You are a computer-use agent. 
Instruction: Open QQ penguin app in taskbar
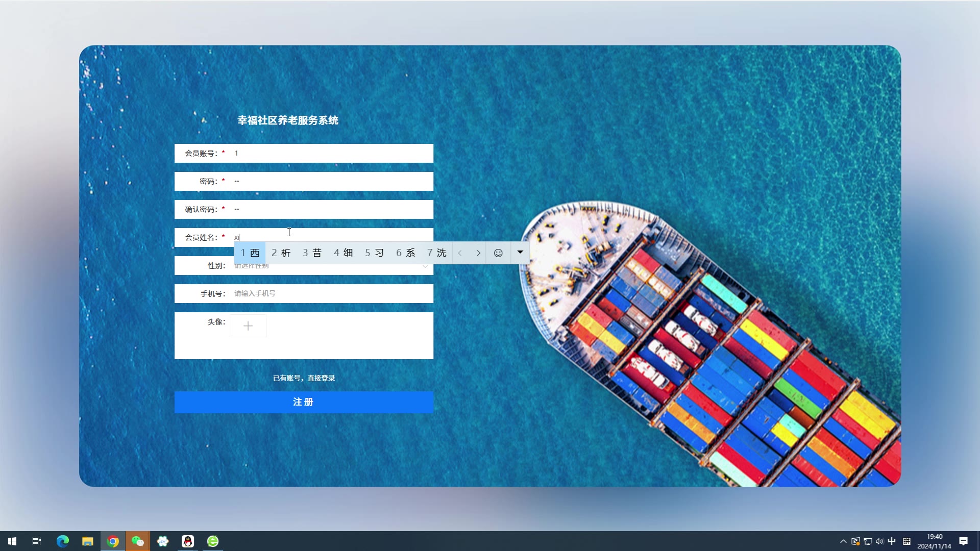pos(188,541)
